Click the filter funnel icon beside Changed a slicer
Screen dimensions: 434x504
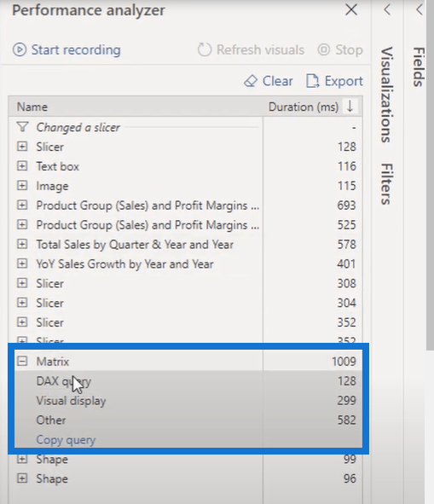click(22, 127)
